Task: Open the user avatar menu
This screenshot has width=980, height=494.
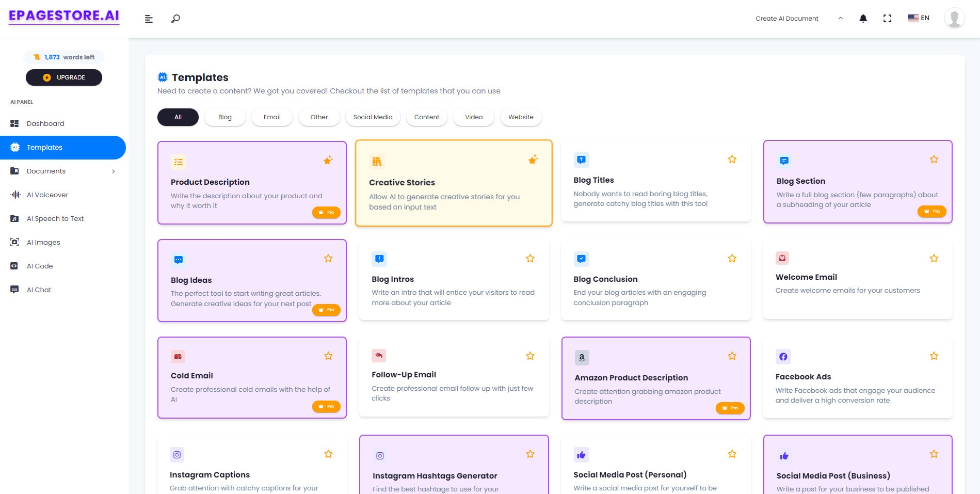Action: coord(954,19)
